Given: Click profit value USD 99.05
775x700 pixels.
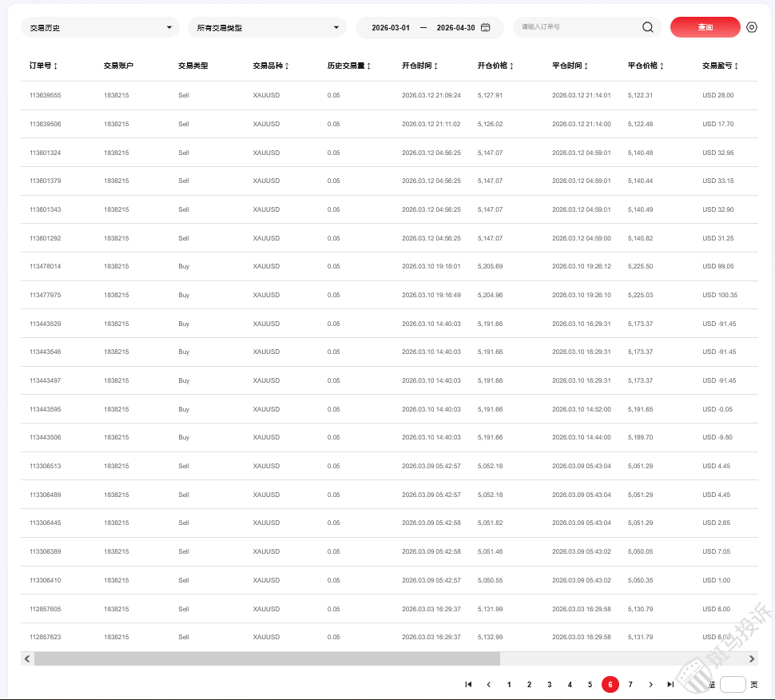Looking at the screenshot, I should click(718, 266).
